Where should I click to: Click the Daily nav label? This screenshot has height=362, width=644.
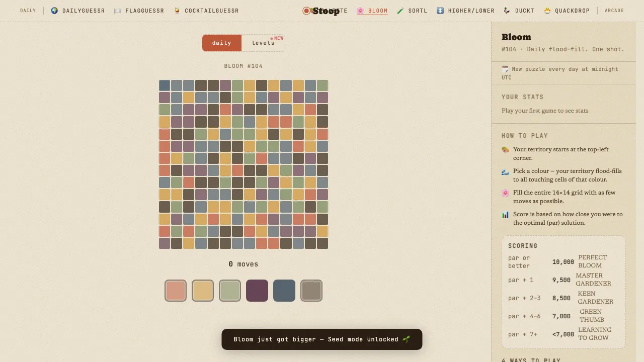(28, 11)
